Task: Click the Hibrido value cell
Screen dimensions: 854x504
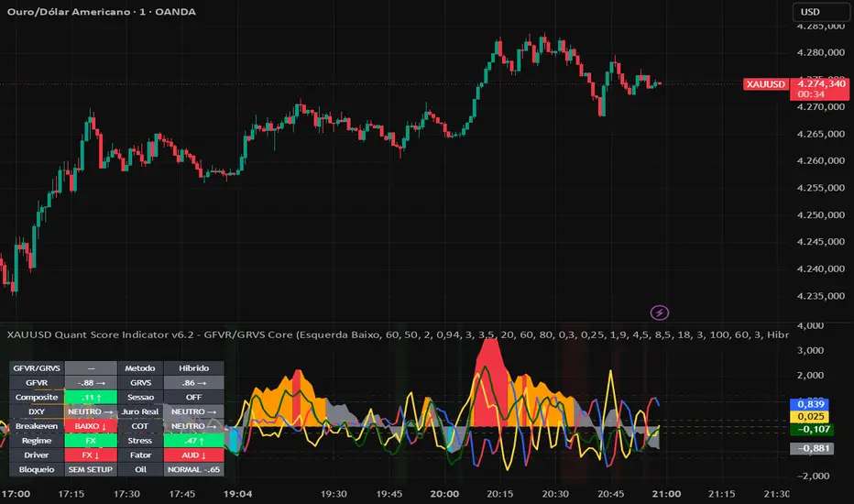Action: [193, 368]
